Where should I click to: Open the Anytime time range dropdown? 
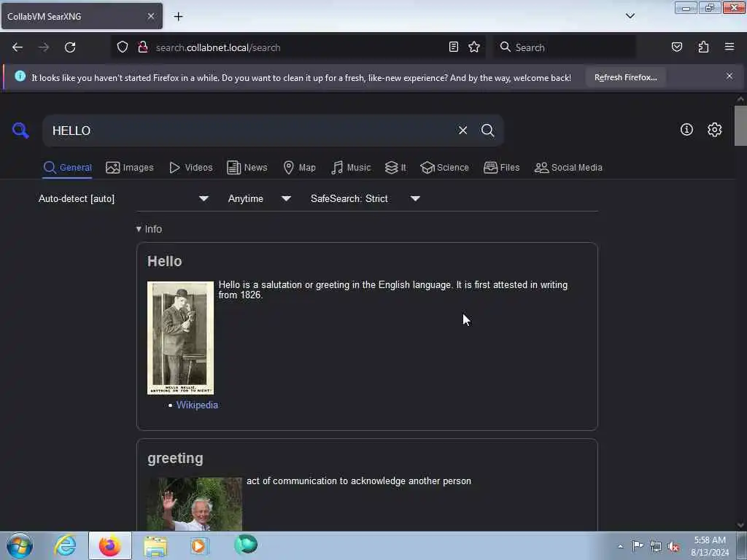point(259,198)
